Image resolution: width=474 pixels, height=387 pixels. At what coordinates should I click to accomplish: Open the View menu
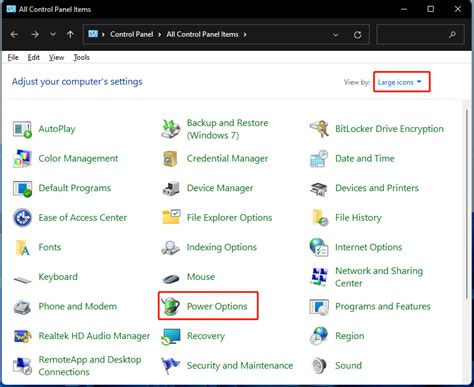tap(56, 57)
